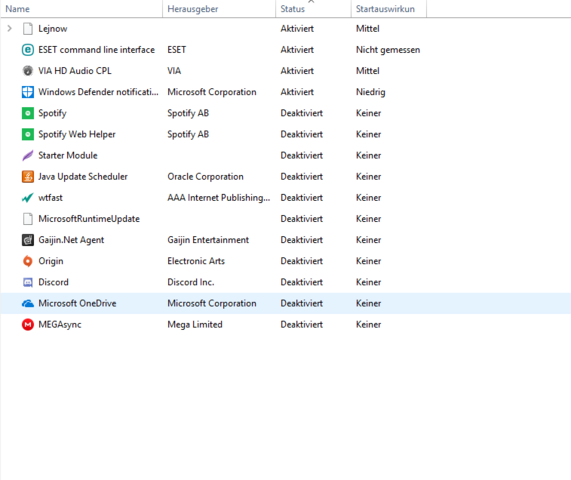The width and height of the screenshot is (571, 480).
Task: Click Niedrig startup impact value
Action: coord(370,92)
